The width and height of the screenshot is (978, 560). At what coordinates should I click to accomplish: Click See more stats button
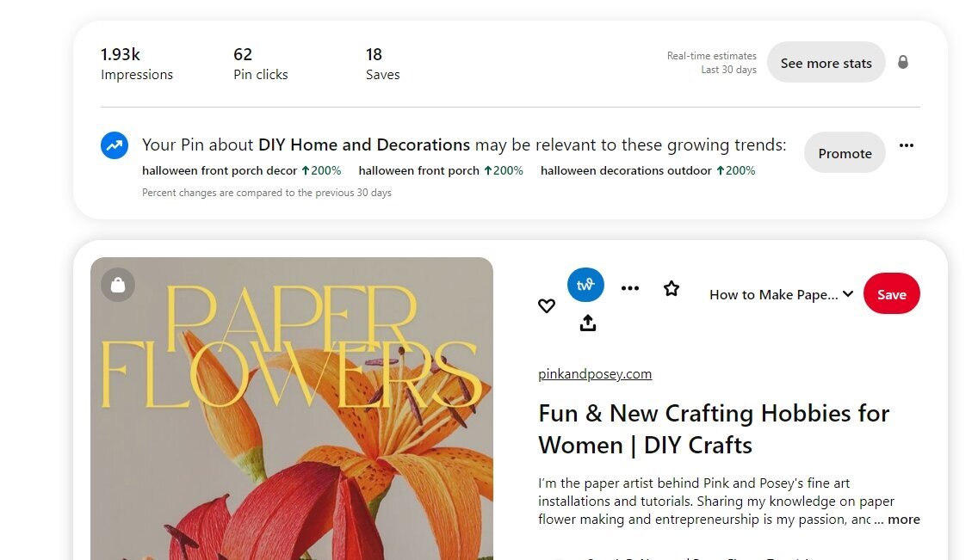click(x=826, y=62)
